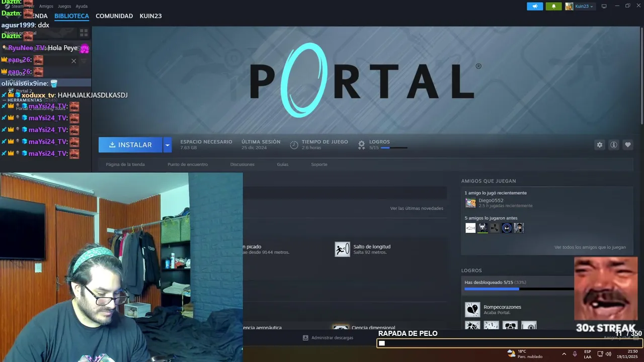The width and height of the screenshot is (644, 362).
Task: Click the Rompecorazones achievement title
Action: 502,307
